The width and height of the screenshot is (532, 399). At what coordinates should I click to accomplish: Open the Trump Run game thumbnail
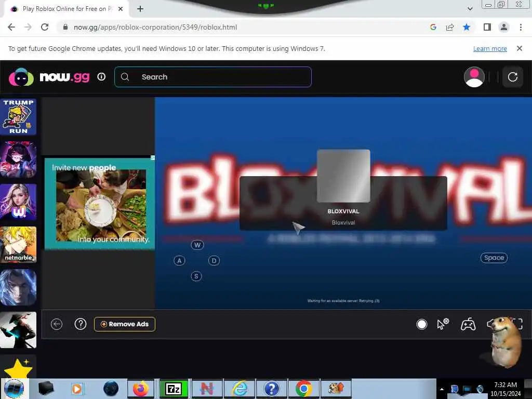(x=18, y=117)
